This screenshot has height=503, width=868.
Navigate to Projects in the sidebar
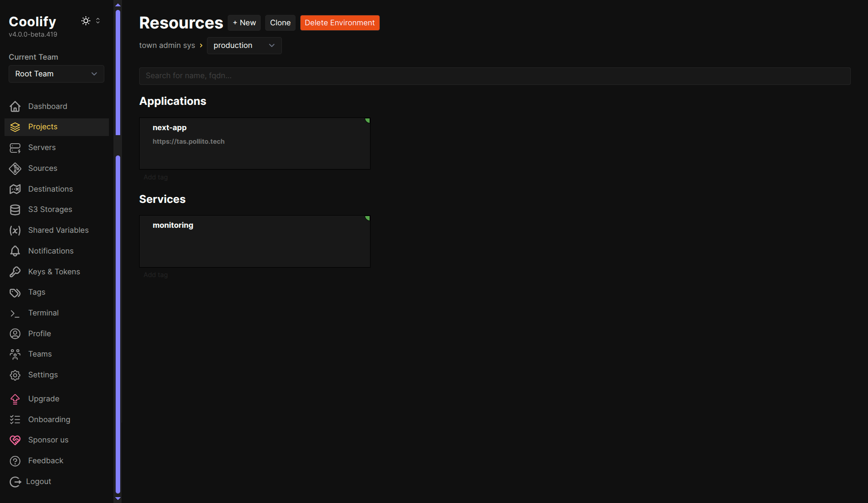tap(42, 127)
